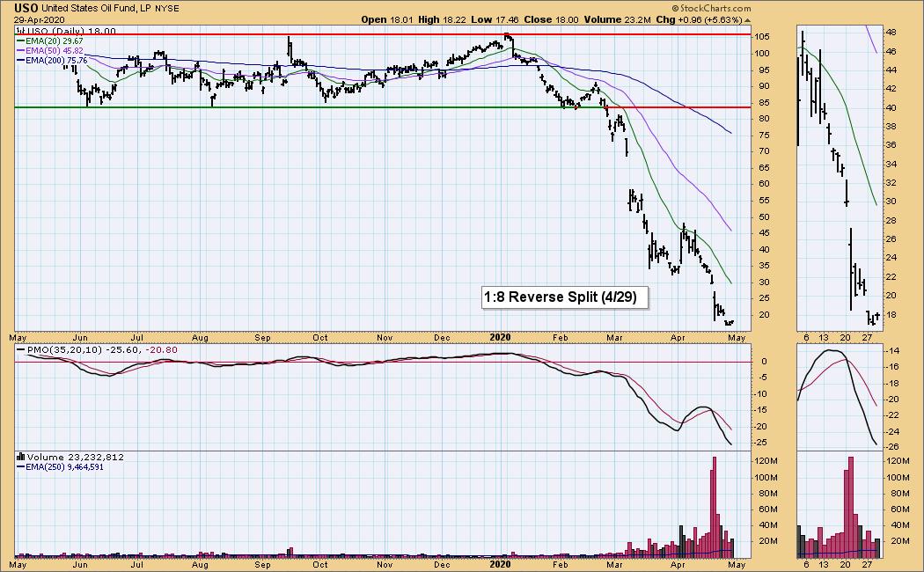Click the USO ticker symbol in the header

pyautogui.click(x=26, y=8)
